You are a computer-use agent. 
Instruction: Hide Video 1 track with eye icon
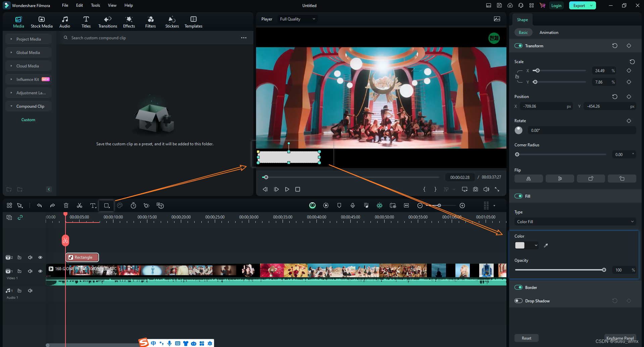[x=40, y=271]
